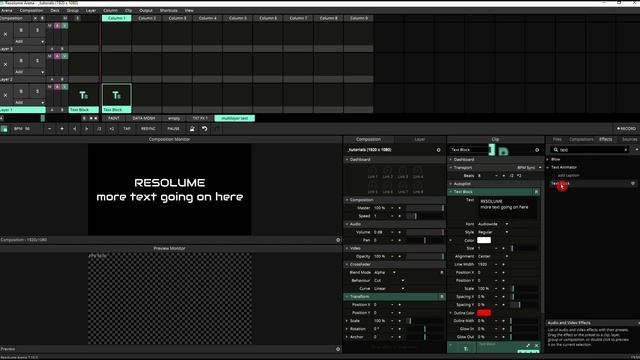Screen dimensions: 640x360
Task: Open the Blend Mode Alpha dropdown
Action: (385, 273)
